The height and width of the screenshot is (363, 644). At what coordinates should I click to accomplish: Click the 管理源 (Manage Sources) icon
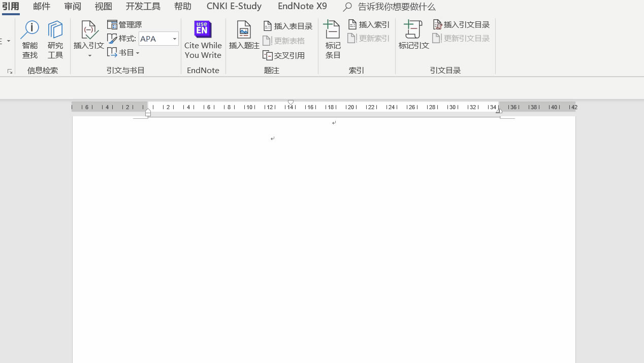pos(124,24)
